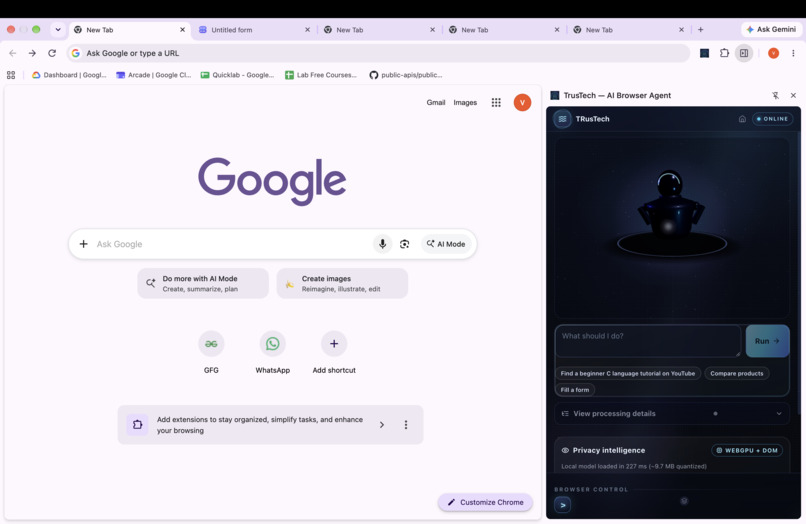Open public-apis GitHub bookmark
The width and height of the screenshot is (806, 524).
(x=406, y=75)
